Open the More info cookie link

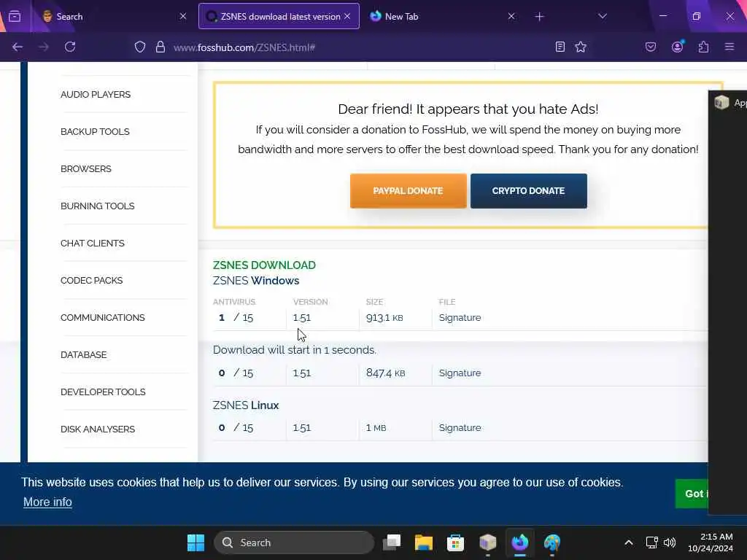(x=47, y=502)
